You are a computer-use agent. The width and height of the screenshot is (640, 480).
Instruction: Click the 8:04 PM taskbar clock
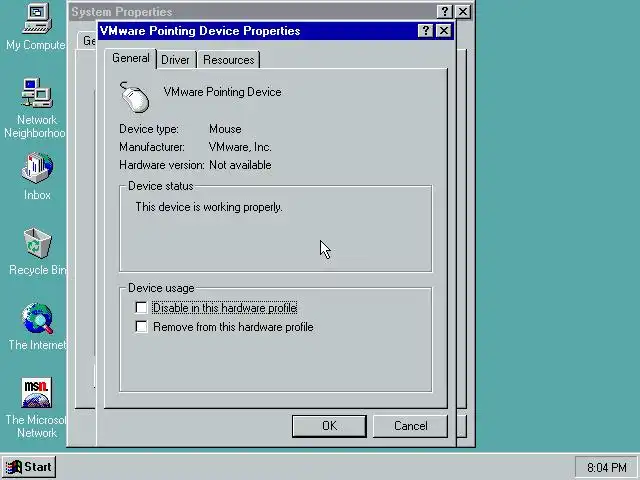[607, 467]
